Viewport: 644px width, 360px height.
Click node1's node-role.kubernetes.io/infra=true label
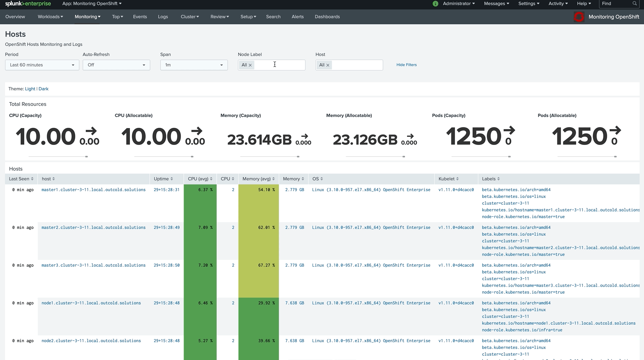click(522, 330)
